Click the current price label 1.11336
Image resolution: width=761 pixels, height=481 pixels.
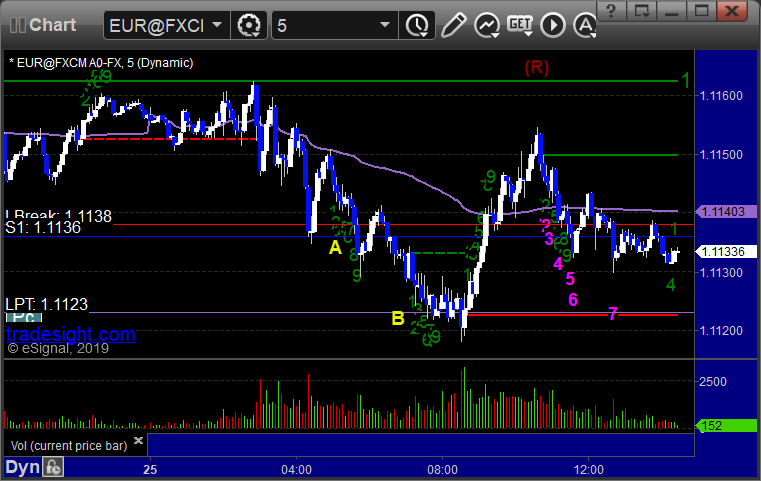[726, 251]
